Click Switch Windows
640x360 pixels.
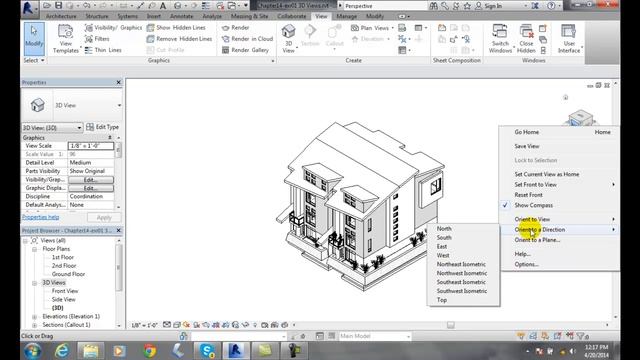click(500, 39)
